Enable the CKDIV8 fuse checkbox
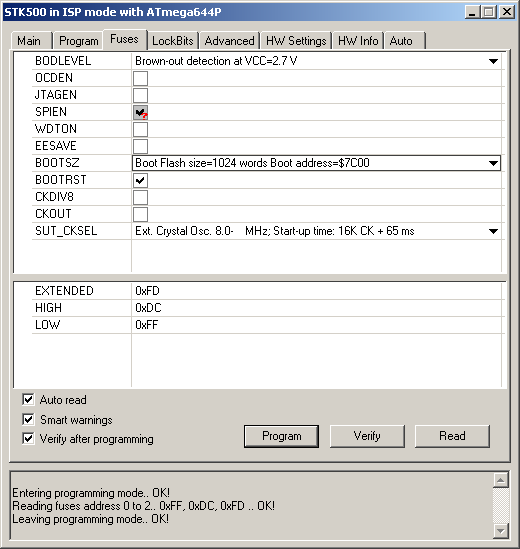The image size is (520, 549). pos(140,197)
